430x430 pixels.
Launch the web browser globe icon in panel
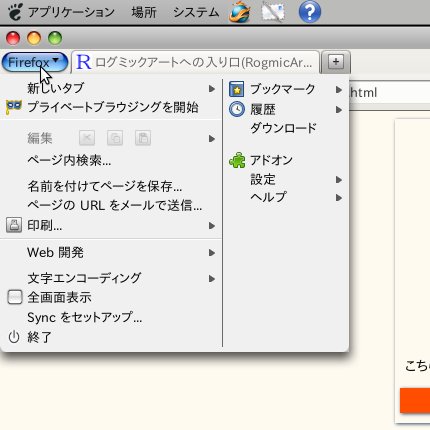240,12
